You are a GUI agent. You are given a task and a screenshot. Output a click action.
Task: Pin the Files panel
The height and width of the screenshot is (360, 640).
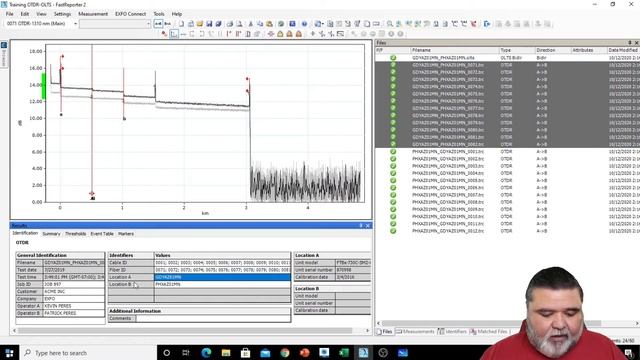coord(629,42)
